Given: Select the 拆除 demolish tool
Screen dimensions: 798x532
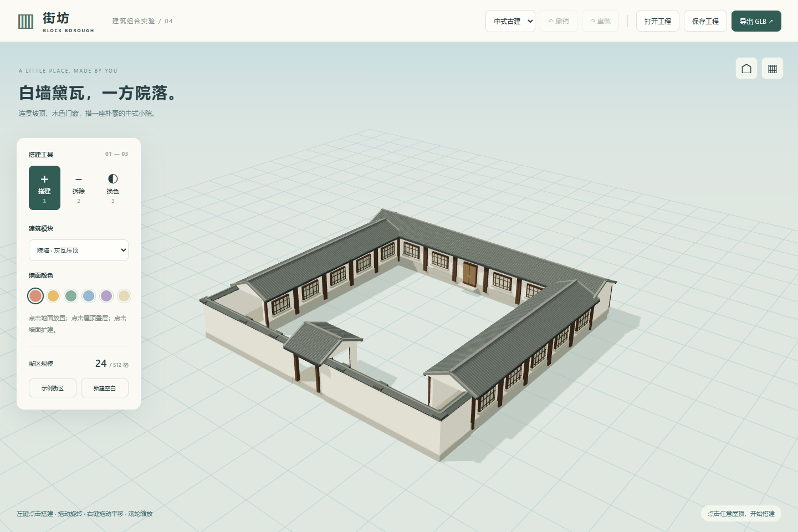Looking at the screenshot, I should [x=79, y=188].
